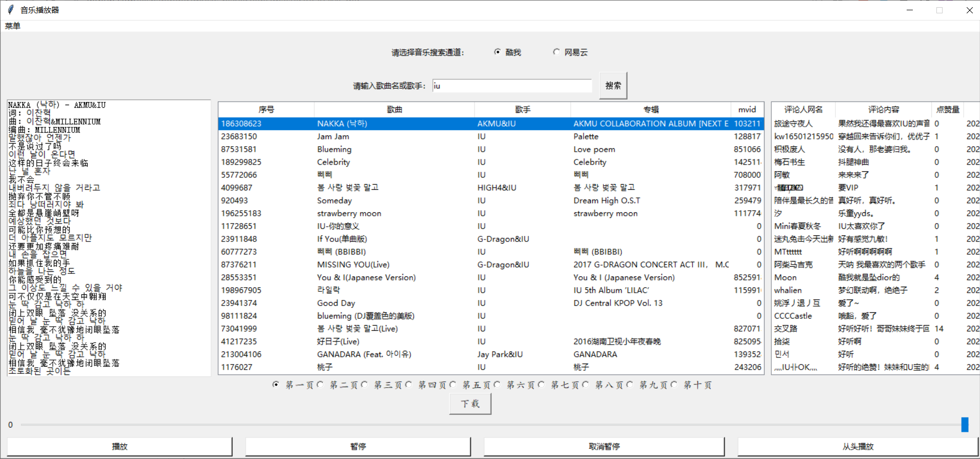Click the 暂停 pause button
This screenshot has width=980, height=459.
[358, 446]
